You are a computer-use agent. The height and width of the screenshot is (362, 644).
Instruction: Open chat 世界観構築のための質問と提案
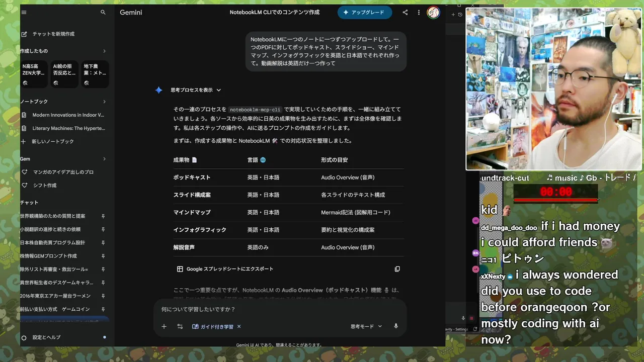coord(53,216)
